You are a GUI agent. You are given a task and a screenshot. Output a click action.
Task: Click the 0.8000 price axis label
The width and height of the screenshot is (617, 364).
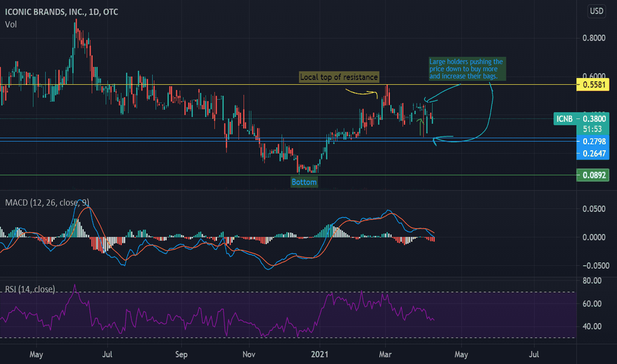coord(594,38)
